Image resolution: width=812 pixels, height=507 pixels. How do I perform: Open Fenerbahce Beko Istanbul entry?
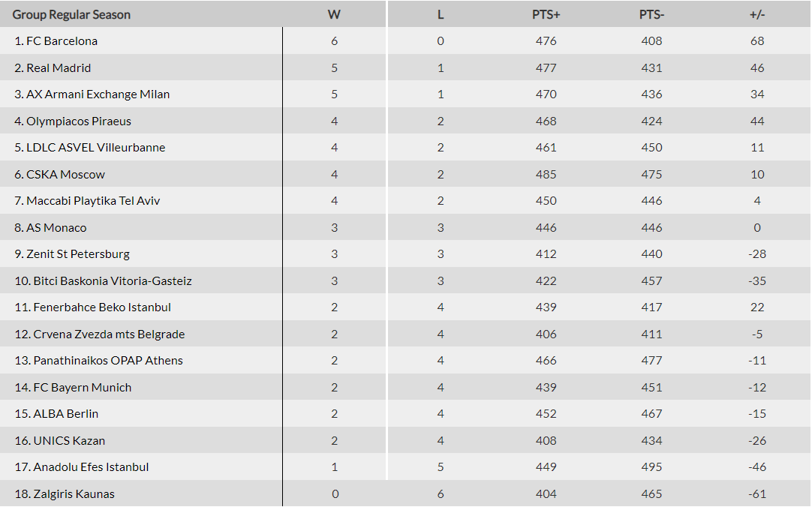102,307
